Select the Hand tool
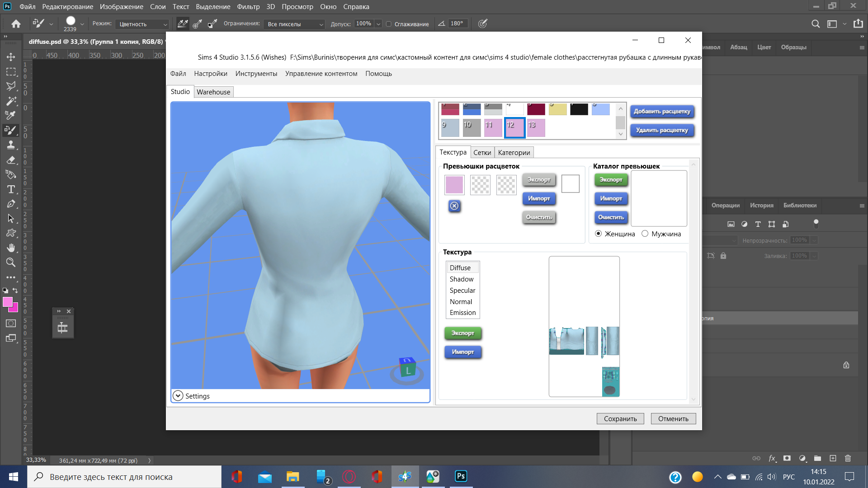The image size is (868, 488). pyautogui.click(x=11, y=248)
